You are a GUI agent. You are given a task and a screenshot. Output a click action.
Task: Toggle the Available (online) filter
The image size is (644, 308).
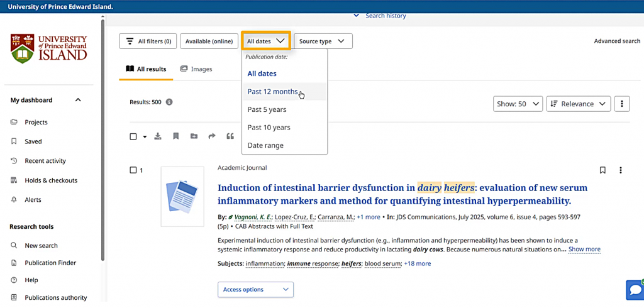[x=209, y=41]
